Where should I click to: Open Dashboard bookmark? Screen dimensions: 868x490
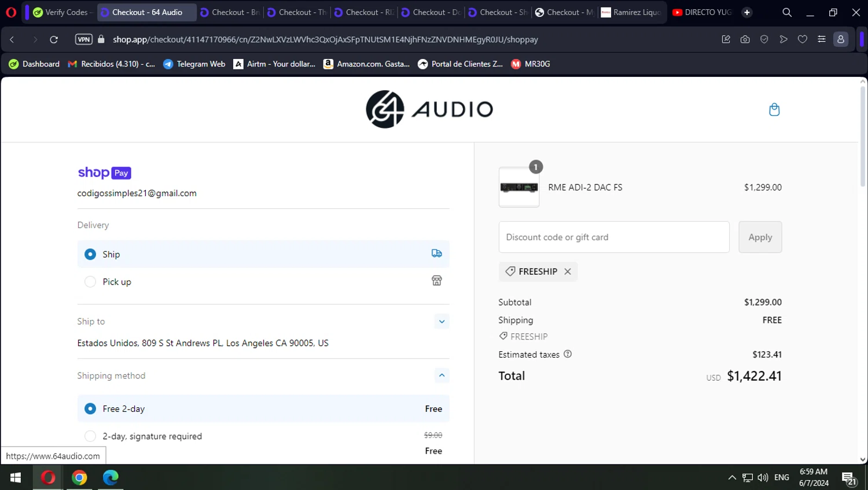pyautogui.click(x=34, y=64)
